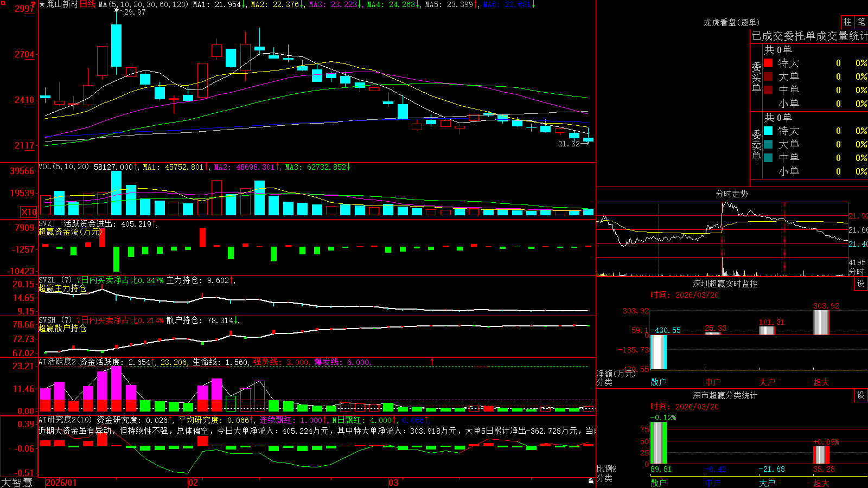Open VOL(5,10,20) indicator parameters

click(63, 167)
